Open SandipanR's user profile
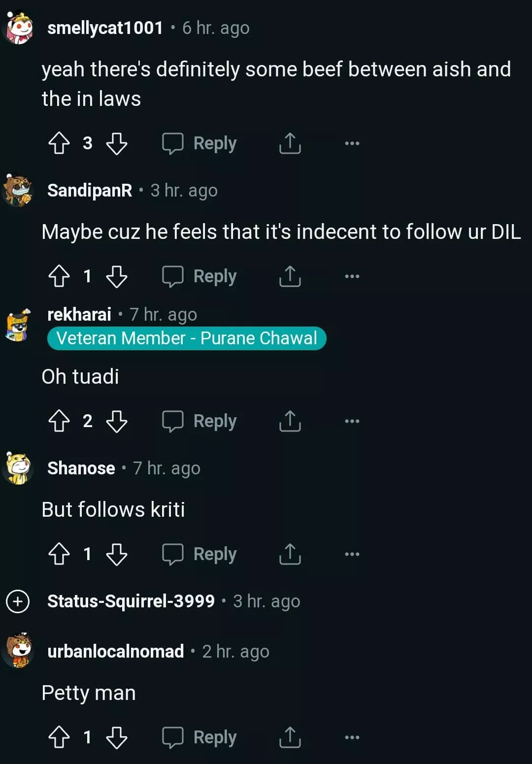This screenshot has height=764, width=532. [90, 190]
